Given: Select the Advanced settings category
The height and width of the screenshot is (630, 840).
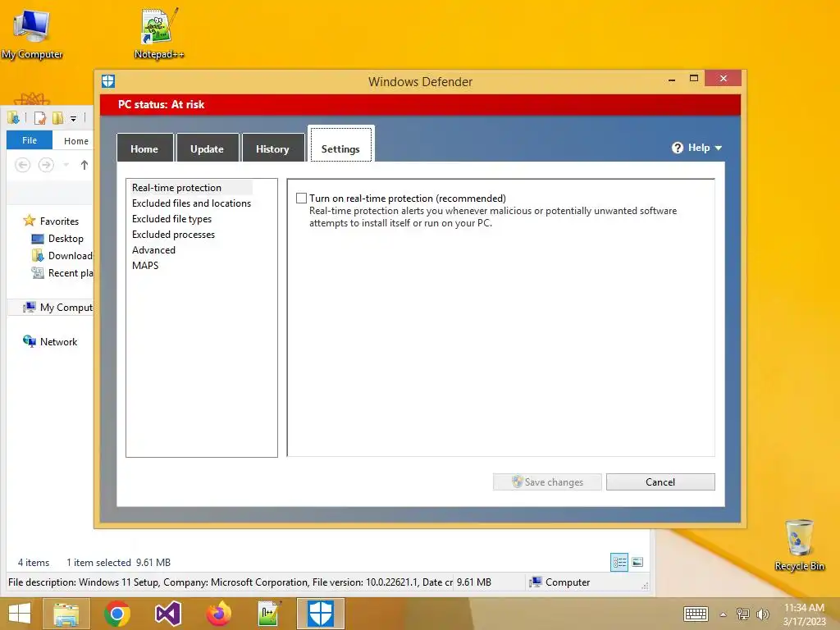Looking at the screenshot, I should pos(153,249).
